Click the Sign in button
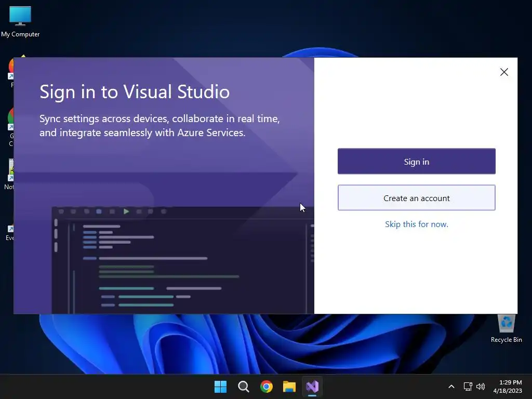This screenshot has width=532, height=399. click(x=416, y=162)
